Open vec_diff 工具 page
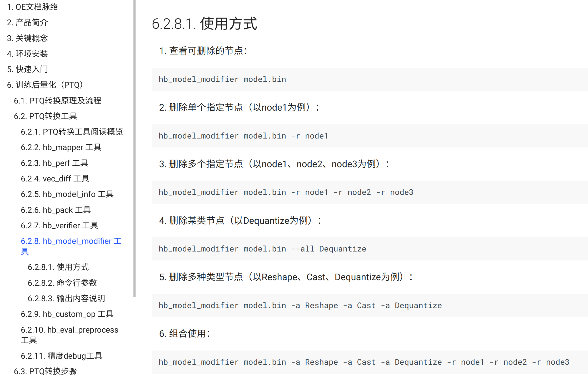This screenshot has height=375, width=588. [x=55, y=179]
